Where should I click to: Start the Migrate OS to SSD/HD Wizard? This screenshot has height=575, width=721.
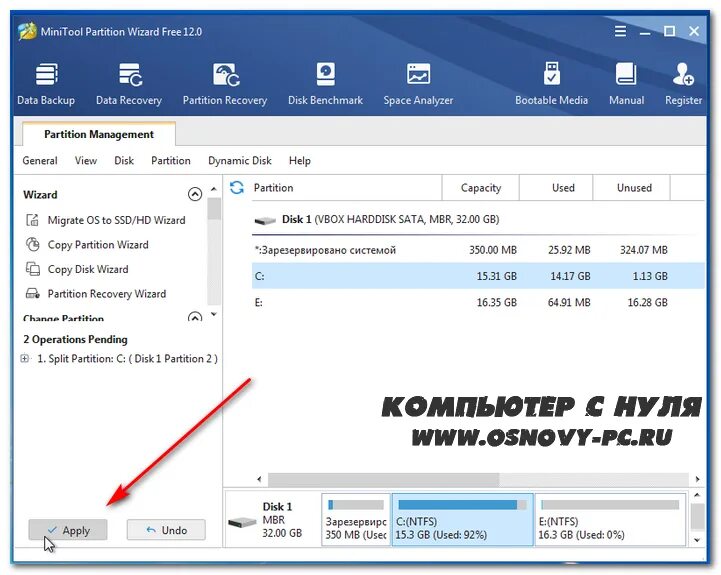coord(116,220)
